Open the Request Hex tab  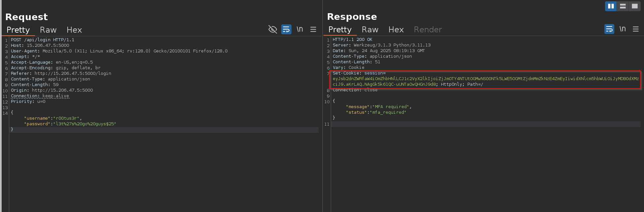pyautogui.click(x=74, y=30)
